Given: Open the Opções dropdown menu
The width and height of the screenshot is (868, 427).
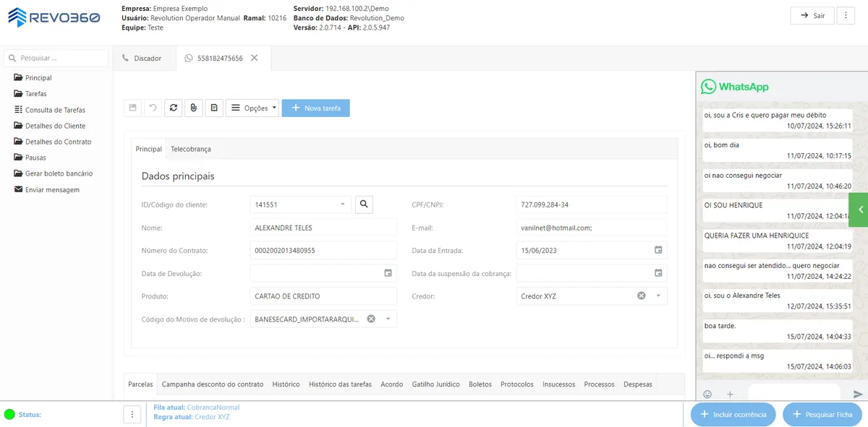Looking at the screenshot, I should 252,108.
